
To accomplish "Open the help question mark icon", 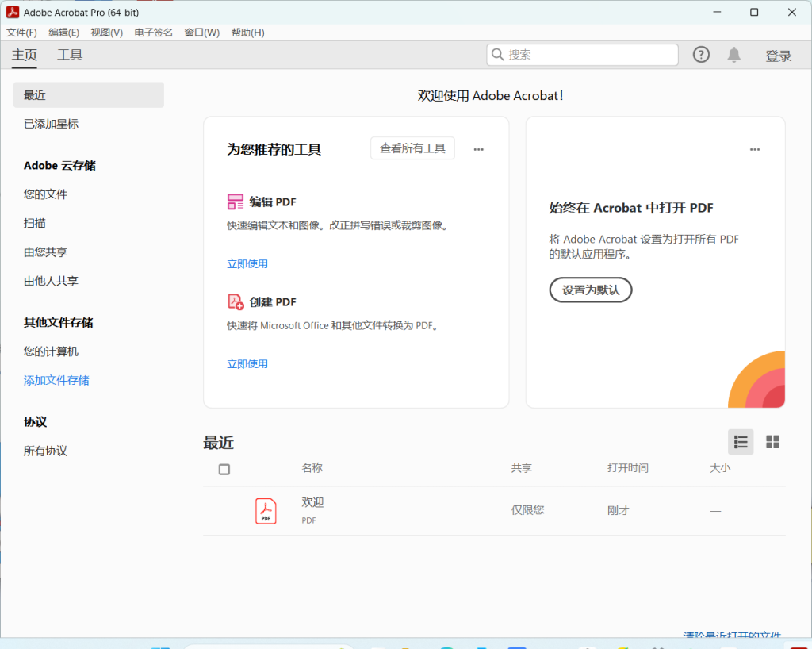I will pos(701,55).
